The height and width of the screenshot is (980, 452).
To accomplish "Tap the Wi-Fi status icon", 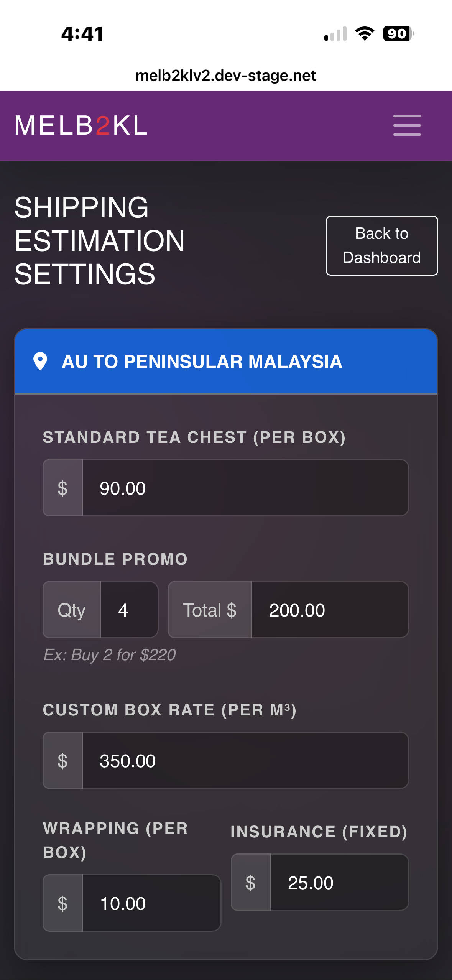I will (x=365, y=34).
